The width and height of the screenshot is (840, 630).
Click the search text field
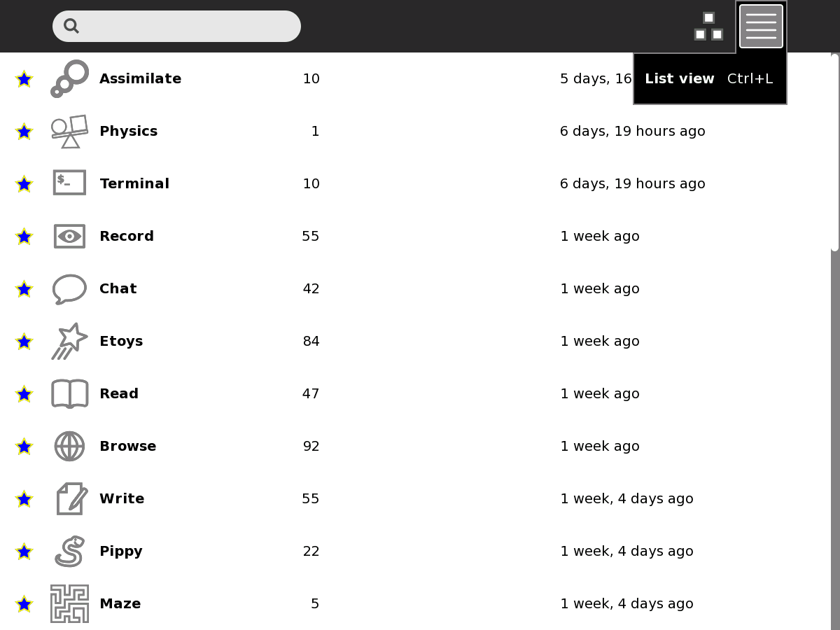[189, 26]
